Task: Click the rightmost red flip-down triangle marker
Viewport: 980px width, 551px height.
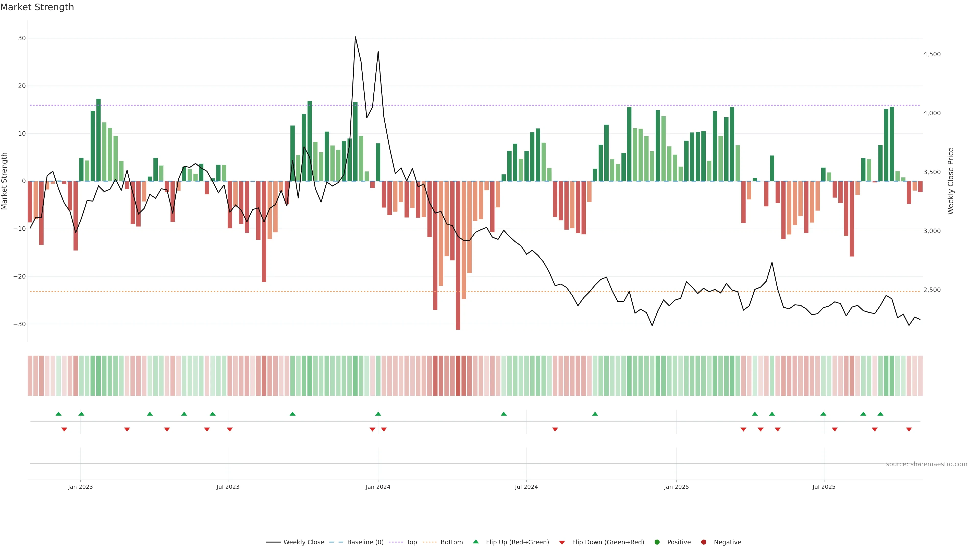Action: [909, 429]
